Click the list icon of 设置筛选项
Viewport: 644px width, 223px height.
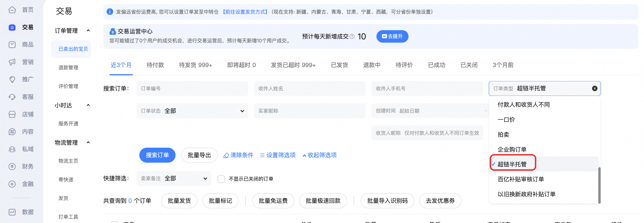pyautogui.click(x=262, y=155)
